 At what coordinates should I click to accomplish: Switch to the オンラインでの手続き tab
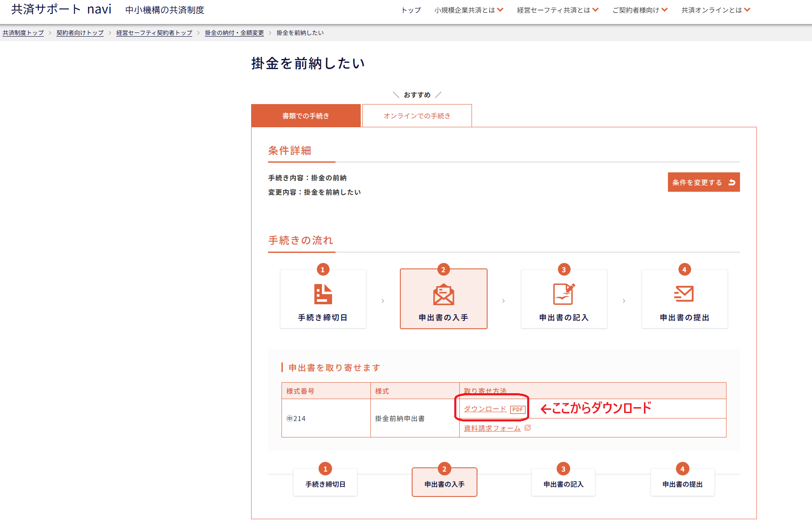(417, 116)
